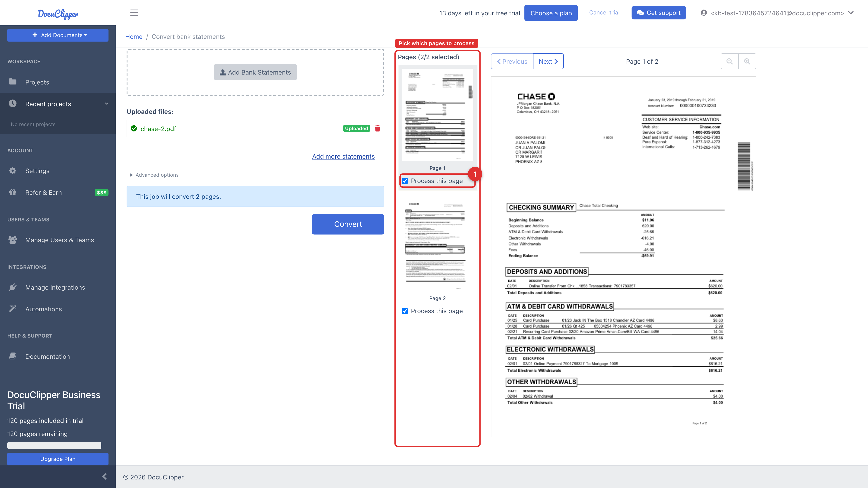Go to the Next page
This screenshot has height=488, width=868.
[x=548, y=61]
